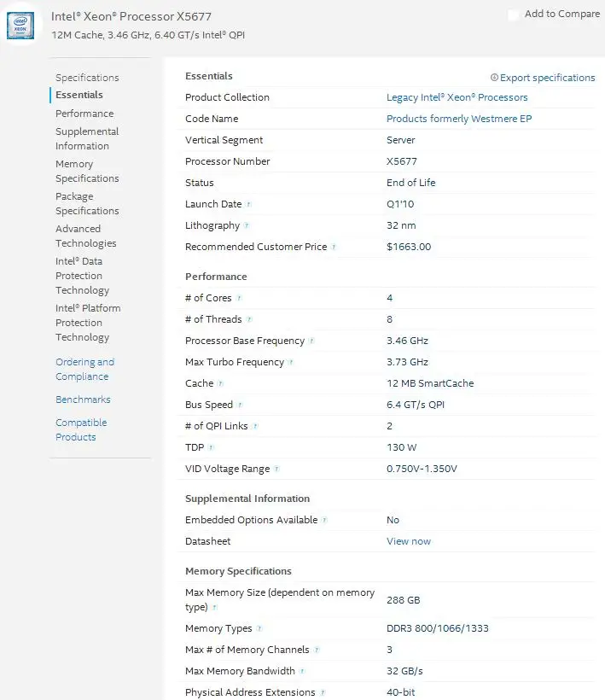Viewport: 605px width, 700px height.
Task: Click info icon beside VID Voltage Range
Action: pyautogui.click(x=277, y=469)
